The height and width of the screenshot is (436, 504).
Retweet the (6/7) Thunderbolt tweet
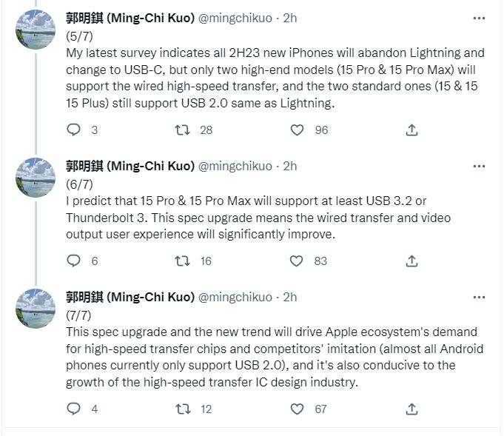182,261
